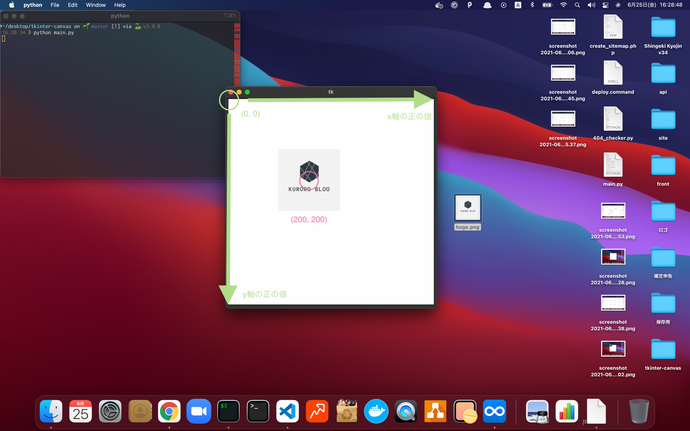Select the create_sitemap.php desktop file

click(613, 34)
